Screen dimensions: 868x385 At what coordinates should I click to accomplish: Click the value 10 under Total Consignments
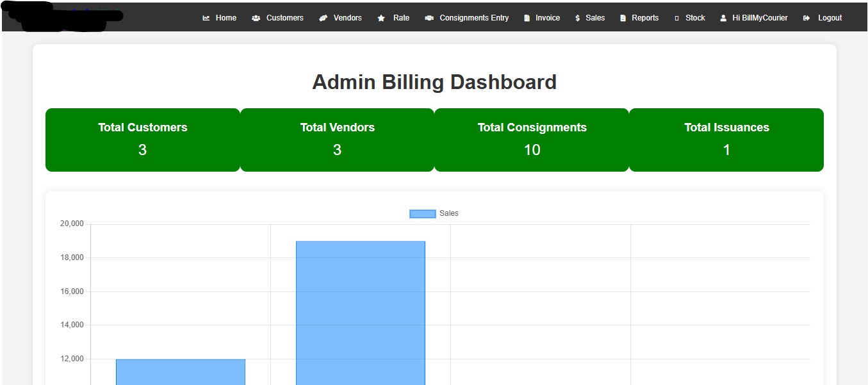[x=532, y=150]
